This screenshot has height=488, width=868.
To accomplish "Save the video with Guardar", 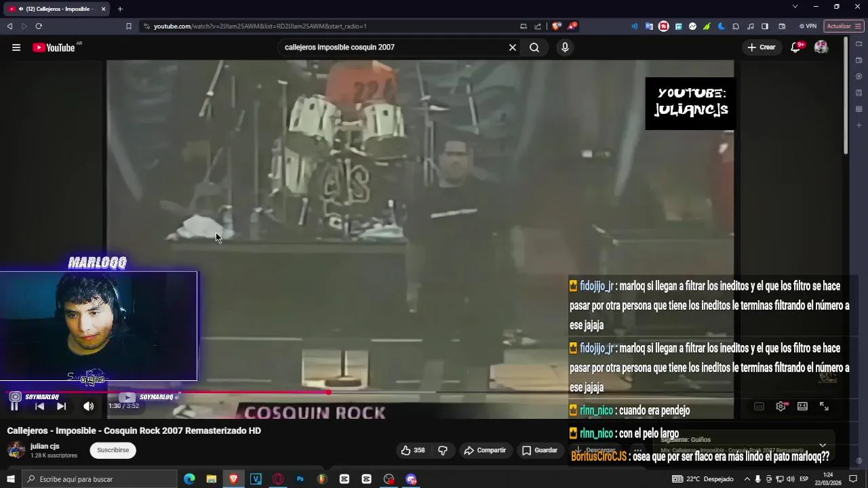I will point(540,450).
